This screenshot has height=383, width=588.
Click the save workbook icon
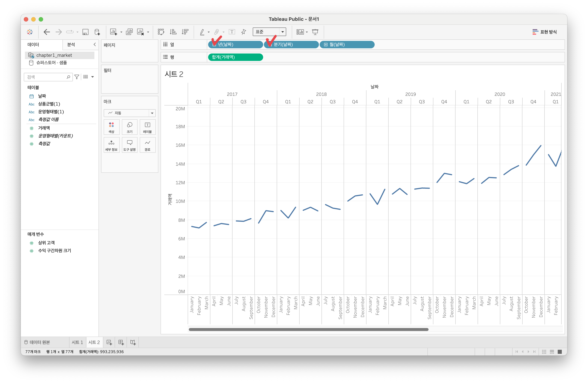[x=85, y=32]
